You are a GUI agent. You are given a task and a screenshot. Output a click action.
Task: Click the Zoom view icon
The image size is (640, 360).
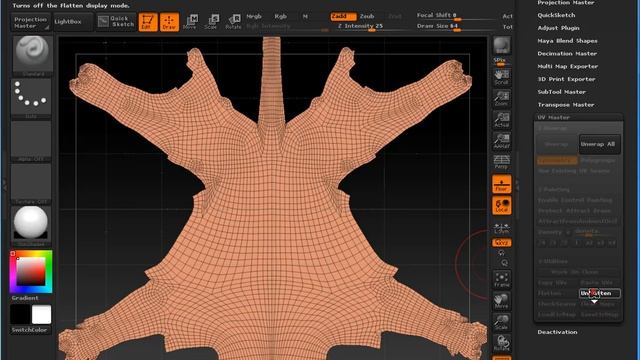[502, 98]
